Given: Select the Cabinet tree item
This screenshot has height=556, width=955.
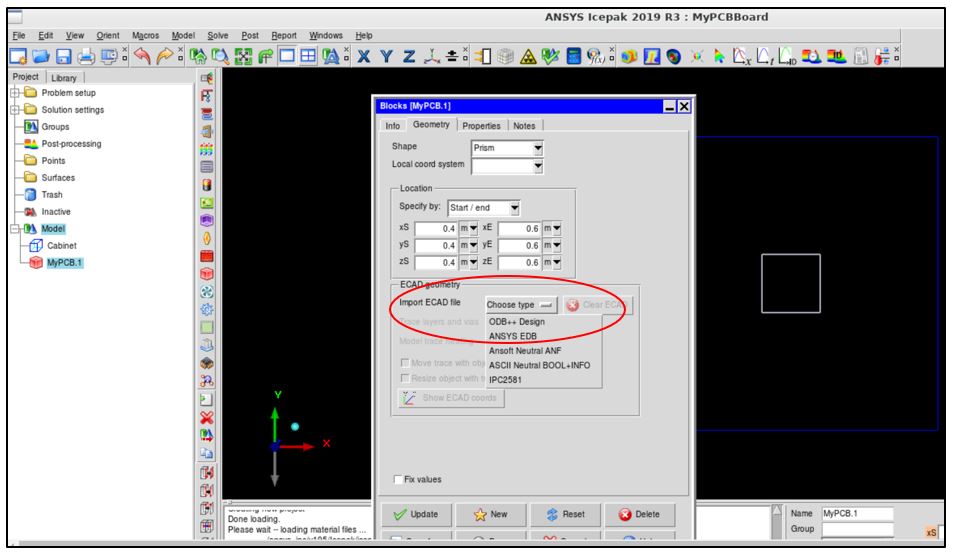Looking at the screenshot, I should point(62,246).
